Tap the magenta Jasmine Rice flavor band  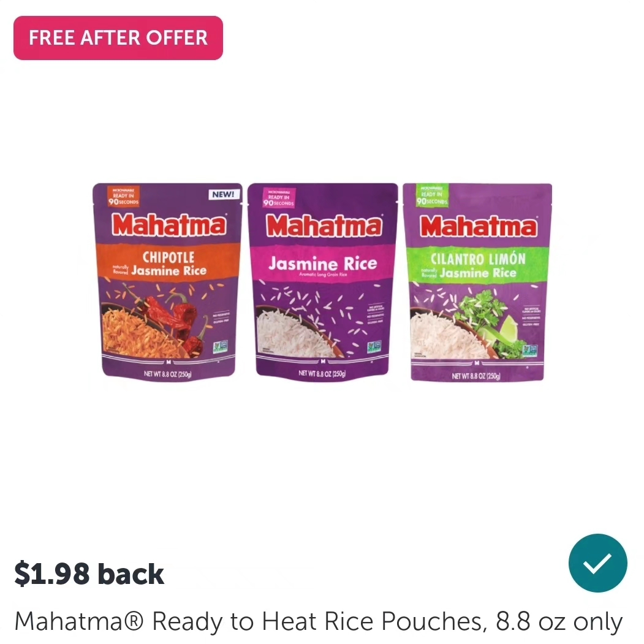[x=323, y=265]
